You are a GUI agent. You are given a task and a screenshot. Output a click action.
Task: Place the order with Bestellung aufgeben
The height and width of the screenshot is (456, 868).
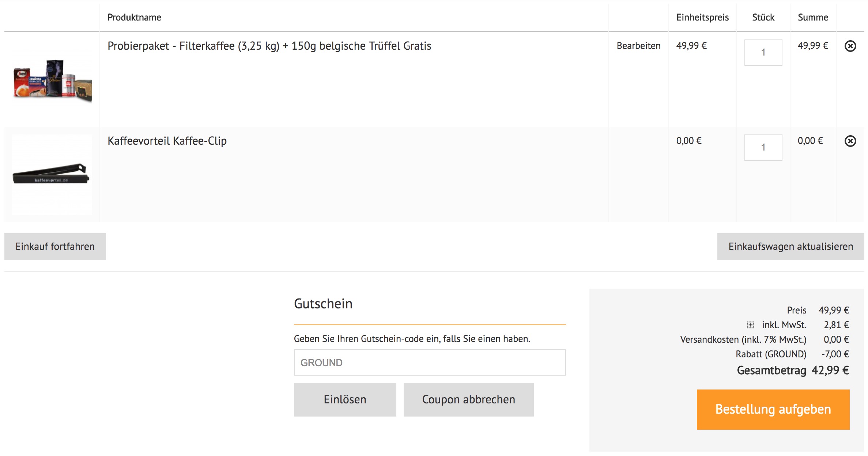tap(773, 409)
